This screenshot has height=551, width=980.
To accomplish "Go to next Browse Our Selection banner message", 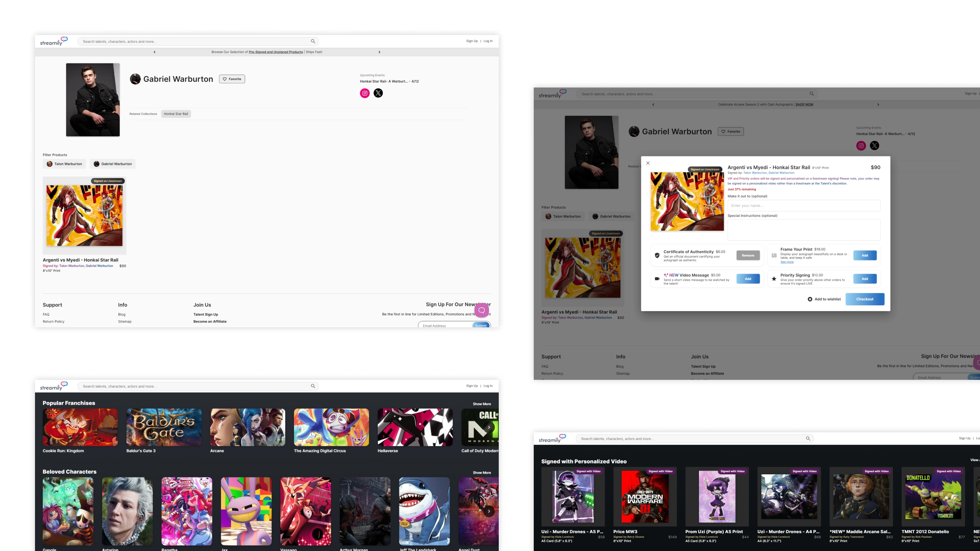I will coord(379,52).
